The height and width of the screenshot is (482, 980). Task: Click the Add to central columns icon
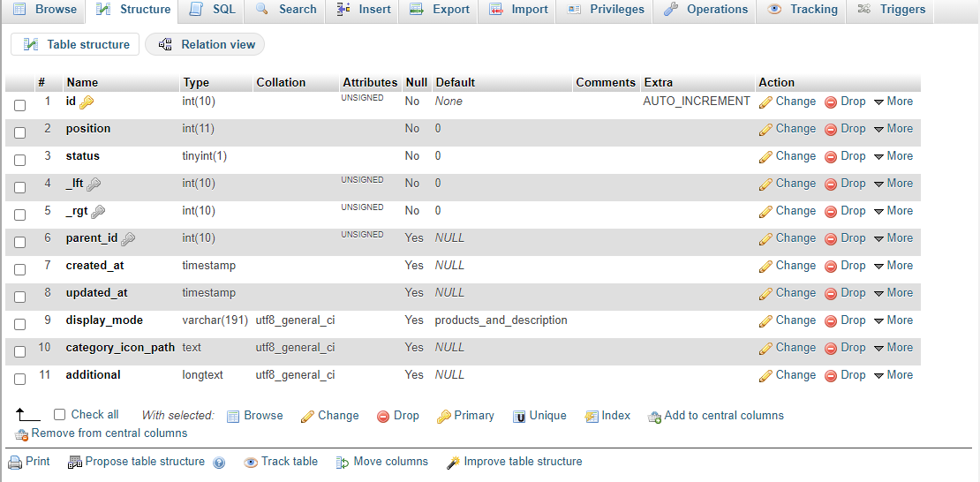click(x=654, y=417)
